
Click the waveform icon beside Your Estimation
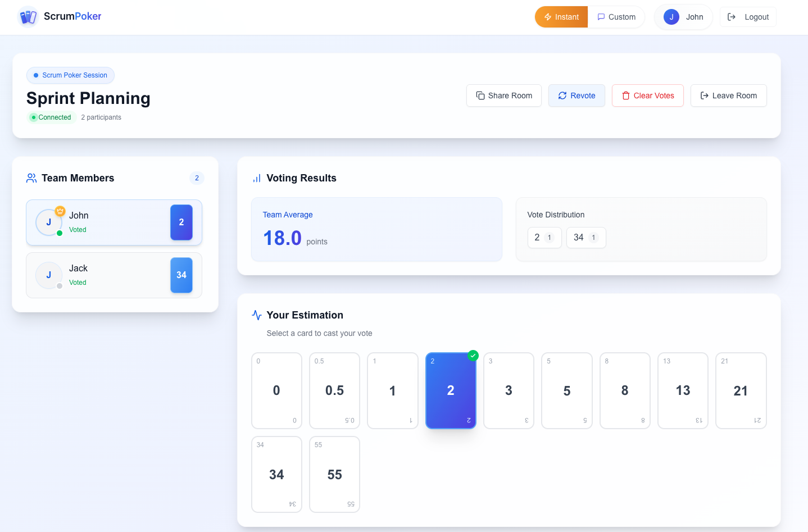[257, 315]
